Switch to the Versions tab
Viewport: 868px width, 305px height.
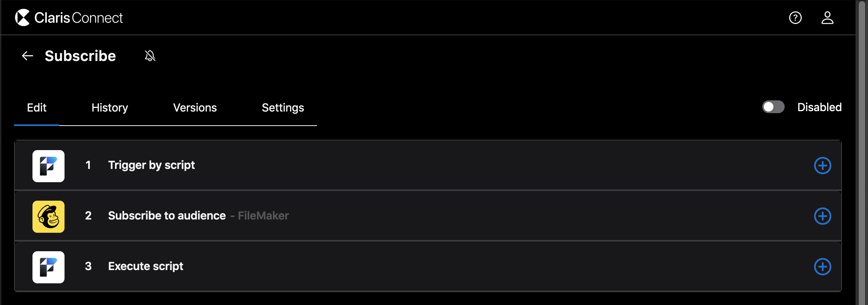pyautogui.click(x=195, y=108)
